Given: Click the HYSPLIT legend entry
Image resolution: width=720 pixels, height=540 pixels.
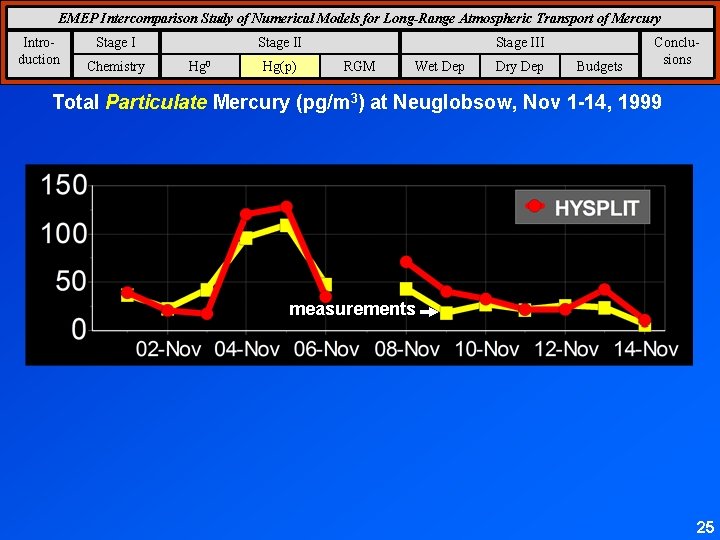Looking at the screenshot, I should [582, 208].
